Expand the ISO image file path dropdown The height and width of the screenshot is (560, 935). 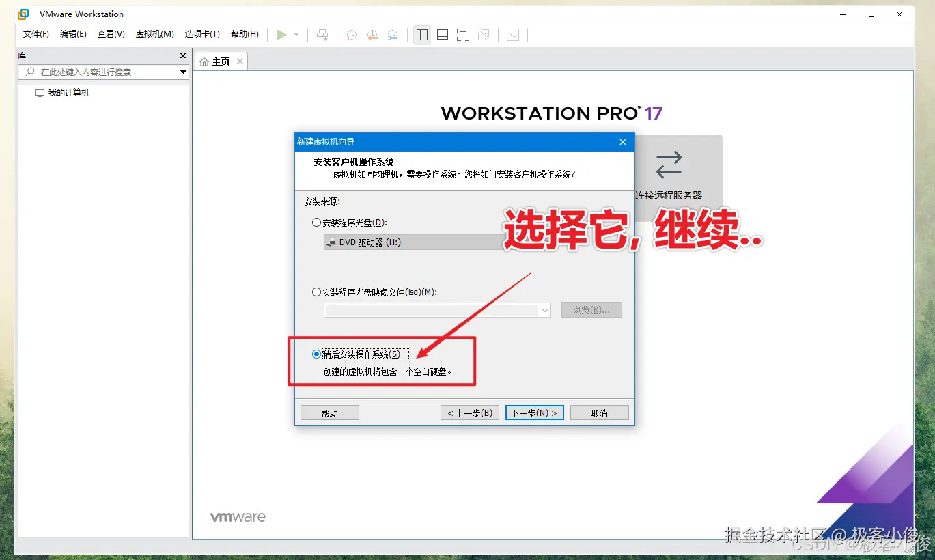click(x=544, y=311)
